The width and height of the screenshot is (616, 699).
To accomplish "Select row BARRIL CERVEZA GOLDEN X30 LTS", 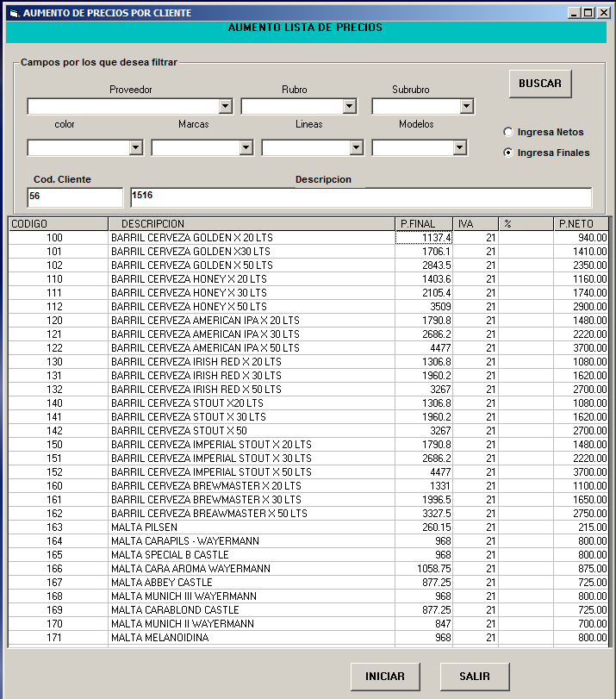I will coord(308,252).
